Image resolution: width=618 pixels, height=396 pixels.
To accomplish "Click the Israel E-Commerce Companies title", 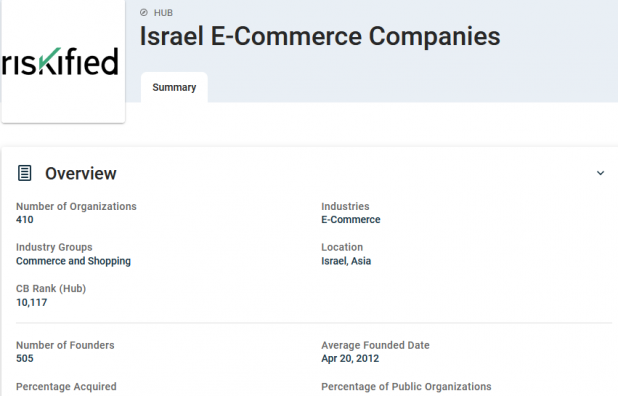I will (x=320, y=36).
